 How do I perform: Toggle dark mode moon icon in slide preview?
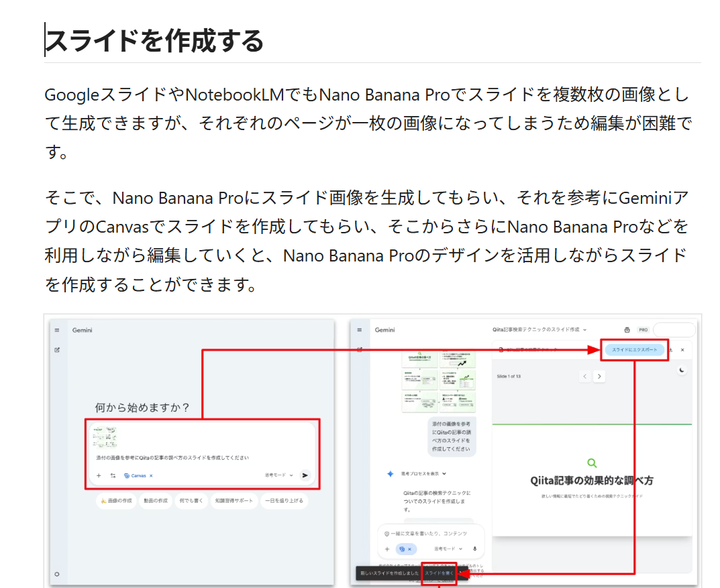pos(682,370)
